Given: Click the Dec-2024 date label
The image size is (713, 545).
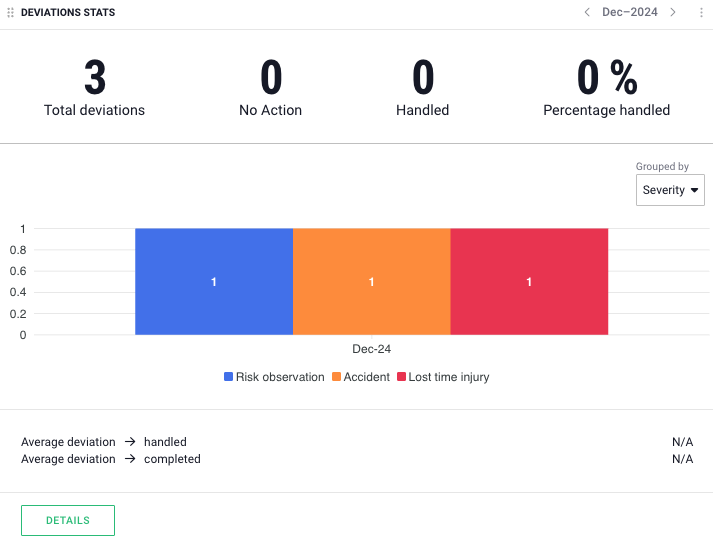Looking at the screenshot, I should click(x=630, y=13).
